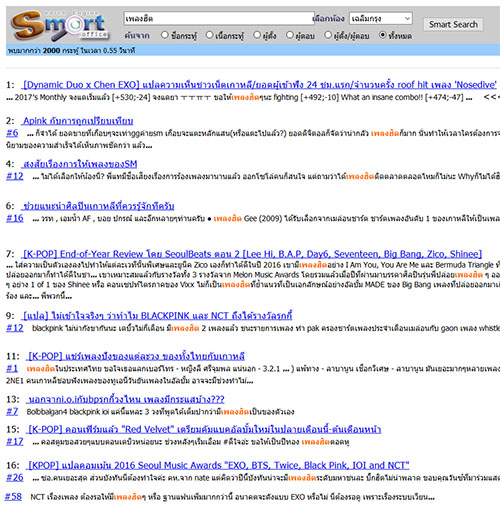
Task: Click the Smart Search button
Action: (453, 24)
